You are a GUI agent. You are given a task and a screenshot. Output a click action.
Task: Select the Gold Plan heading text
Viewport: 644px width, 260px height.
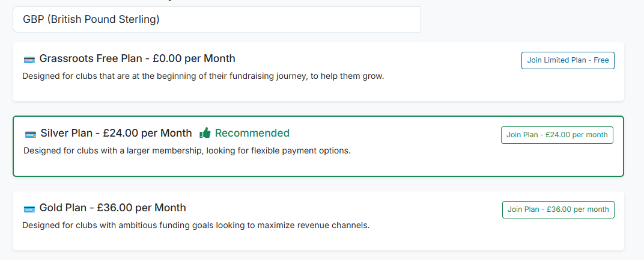(x=64, y=208)
